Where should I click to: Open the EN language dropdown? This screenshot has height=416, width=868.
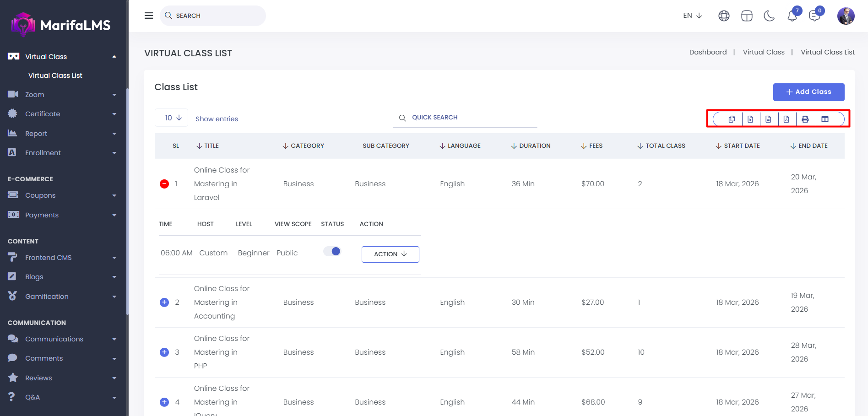(692, 16)
